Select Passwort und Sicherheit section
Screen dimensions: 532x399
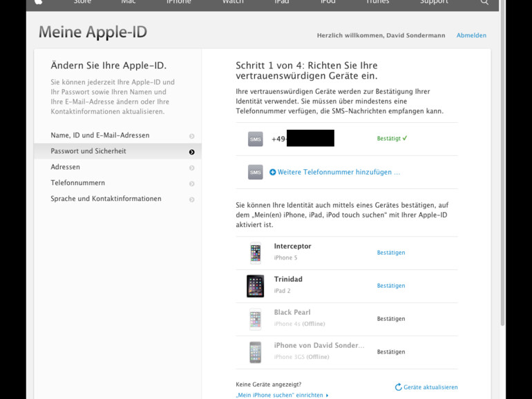pyautogui.click(x=117, y=151)
